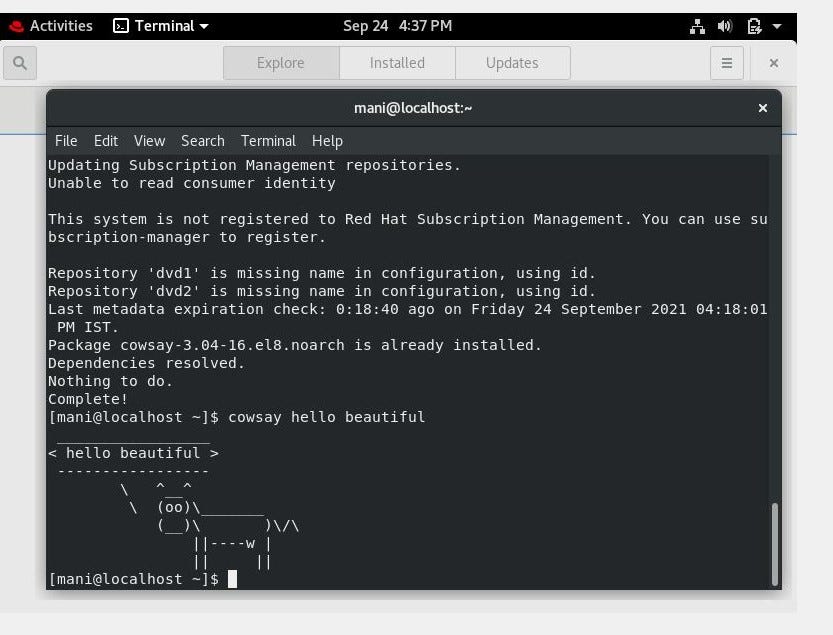This screenshot has width=833, height=635.
Task: Click the line mentioning Repository 'dvd2'
Action: [x=322, y=291]
